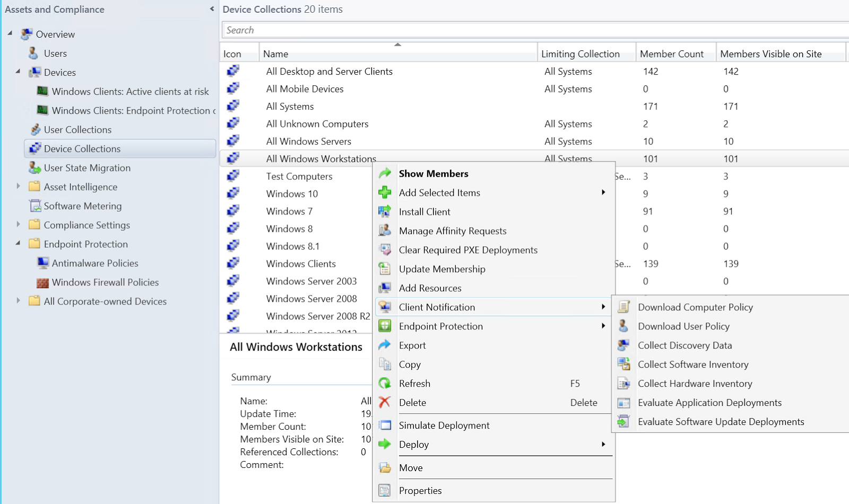This screenshot has height=504, width=849.
Task: Click the Search field above collections list
Action: point(531,30)
